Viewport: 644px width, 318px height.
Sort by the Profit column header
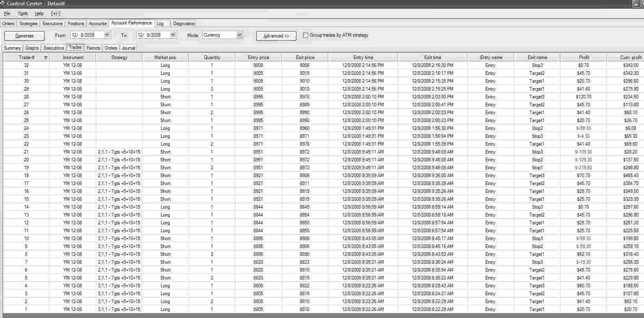click(584, 57)
